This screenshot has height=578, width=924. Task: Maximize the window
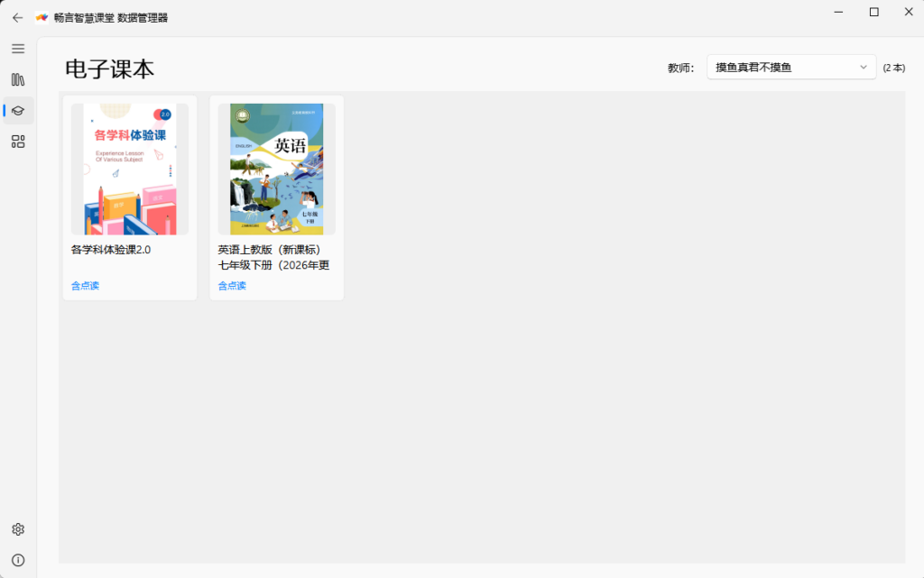[x=873, y=12]
